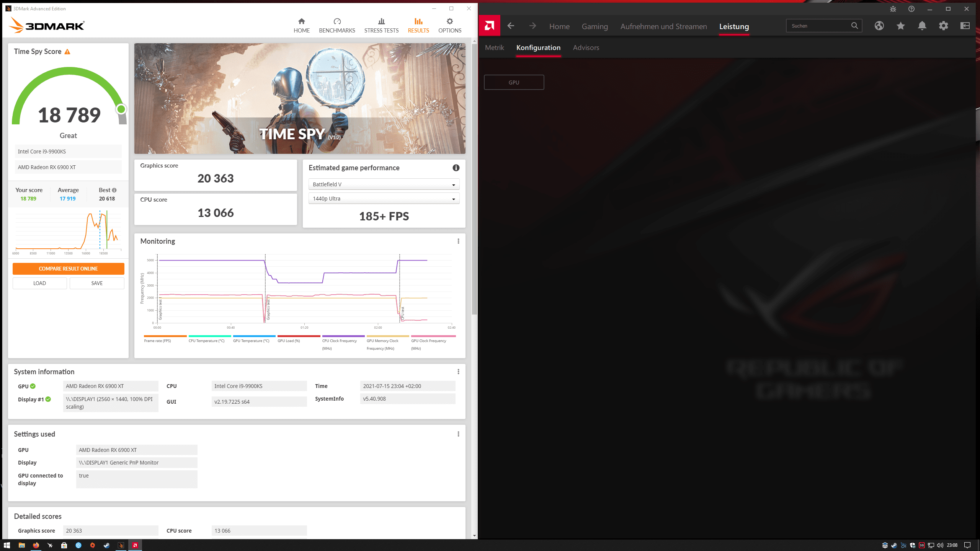Open Monitoring panel three-dot menu
The image size is (980, 551).
[458, 241]
